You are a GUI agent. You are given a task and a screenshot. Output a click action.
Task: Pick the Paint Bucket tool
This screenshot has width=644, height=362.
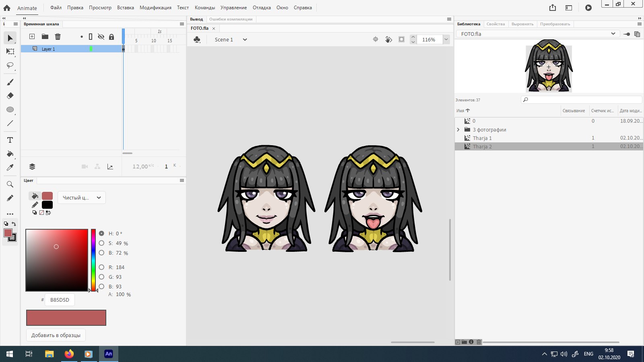tap(10, 154)
